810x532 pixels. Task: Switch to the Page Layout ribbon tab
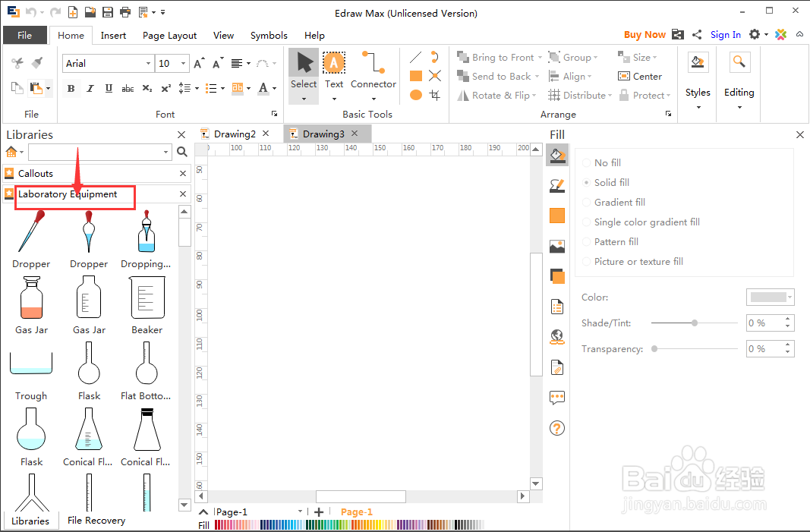(169, 35)
